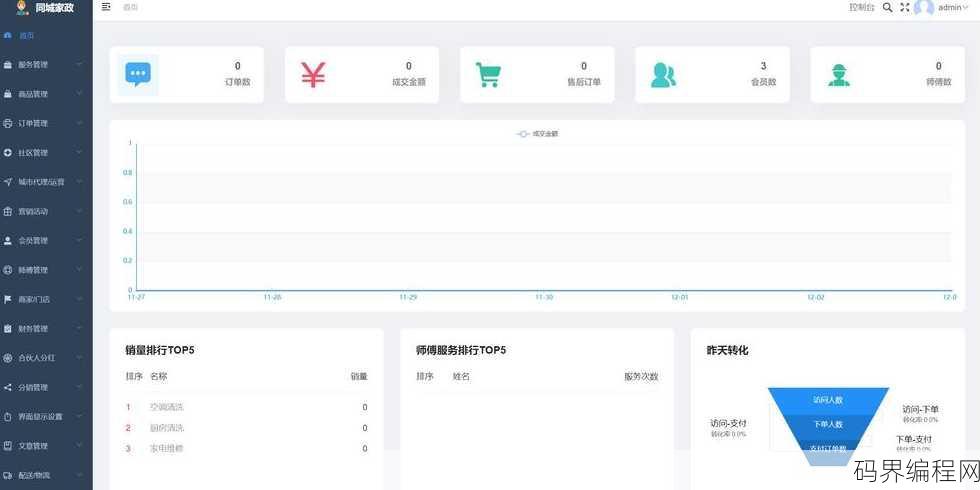Select 厨房清洗 in sales ranking
The width and height of the screenshot is (980, 490).
166,428
